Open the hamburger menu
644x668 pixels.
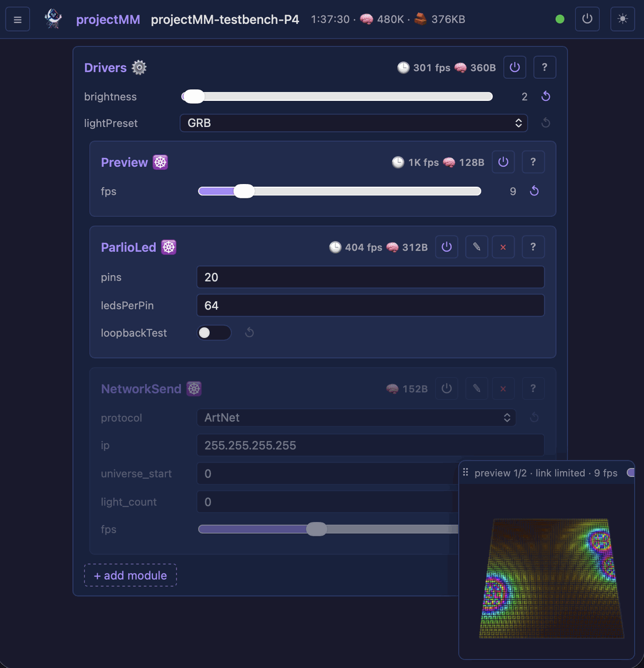(x=18, y=20)
